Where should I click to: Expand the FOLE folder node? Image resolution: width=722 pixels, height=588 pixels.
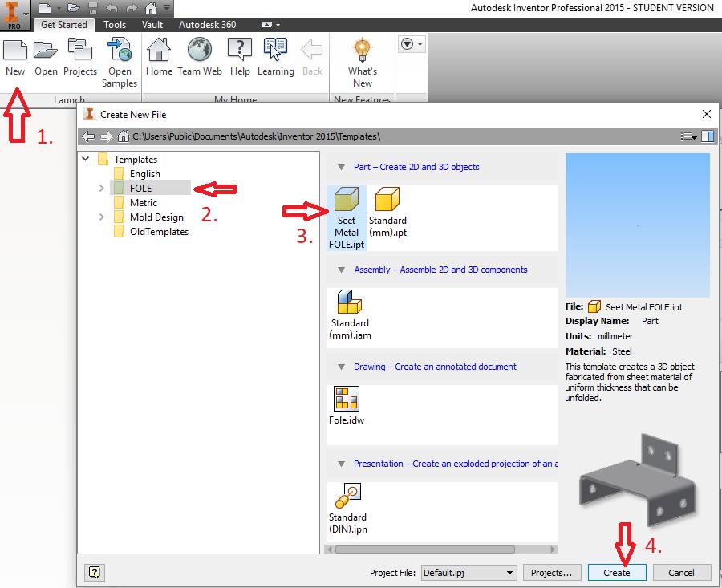(101, 188)
